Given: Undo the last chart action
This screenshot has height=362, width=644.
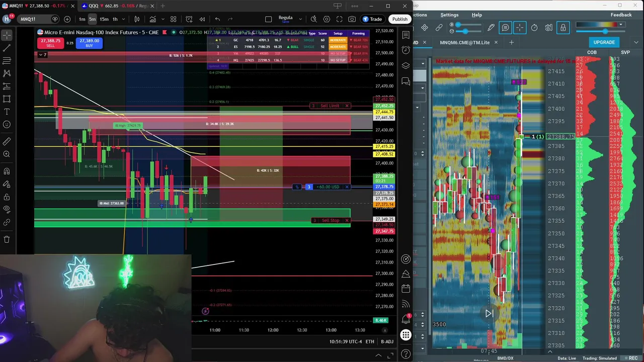Looking at the screenshot, I should tap(217, 19).
